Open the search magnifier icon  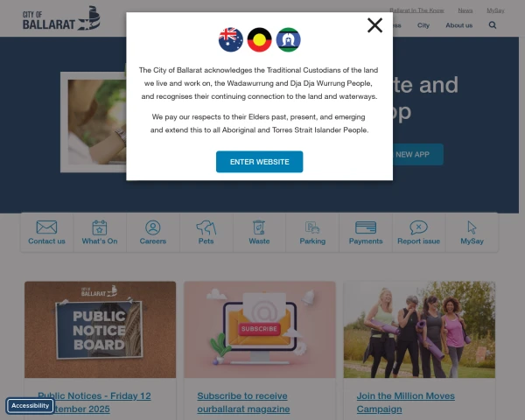(x=493, y=25)
